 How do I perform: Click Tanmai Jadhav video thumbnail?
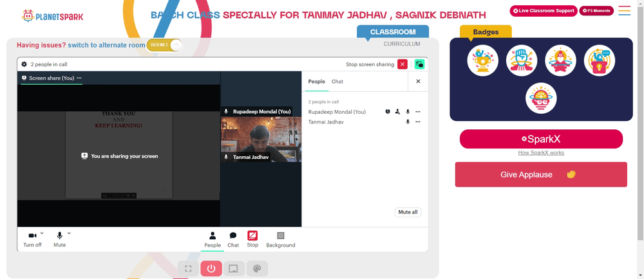pos(261,139)
